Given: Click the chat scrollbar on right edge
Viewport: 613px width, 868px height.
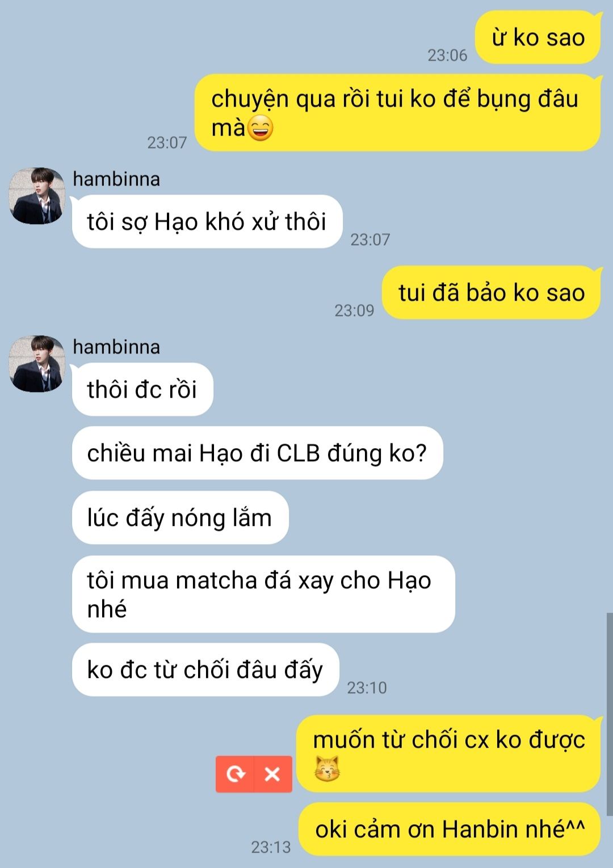Looking at the screenshot, I should (x=610, y=714).
